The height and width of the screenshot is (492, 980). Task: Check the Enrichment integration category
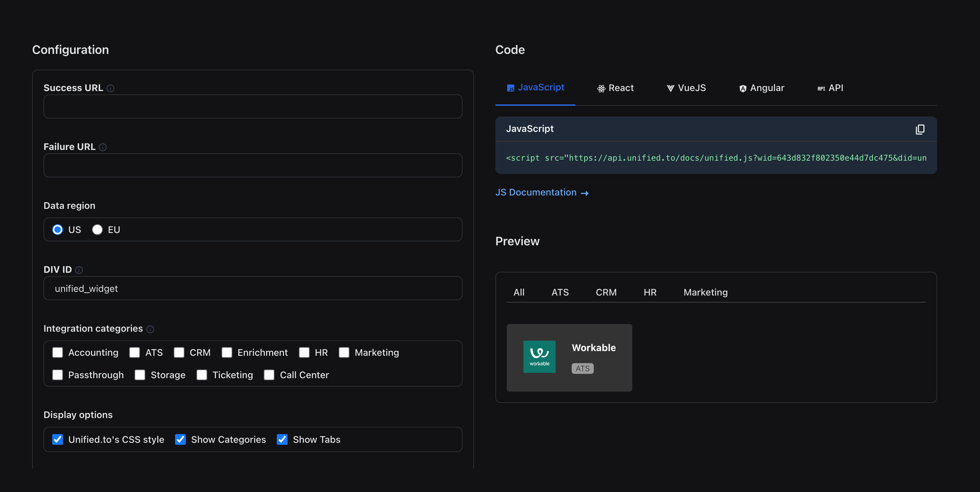pyautogui.click(x=227, y=352)
